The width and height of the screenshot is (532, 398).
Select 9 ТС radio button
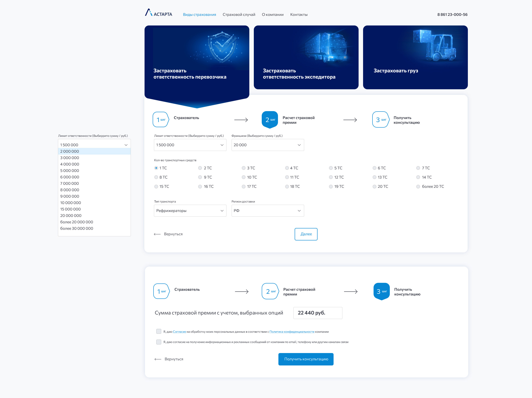coord(200,177)
